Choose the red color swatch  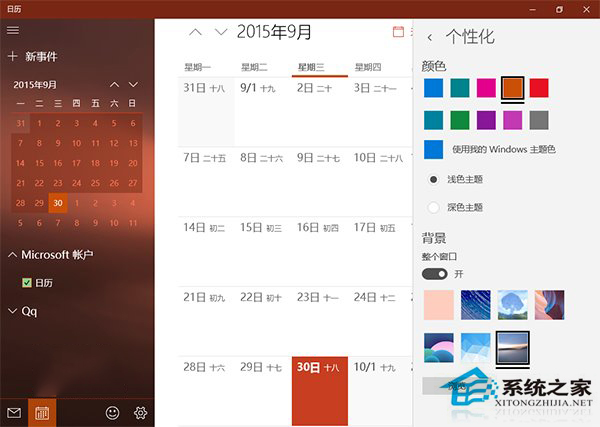[539, 88]
